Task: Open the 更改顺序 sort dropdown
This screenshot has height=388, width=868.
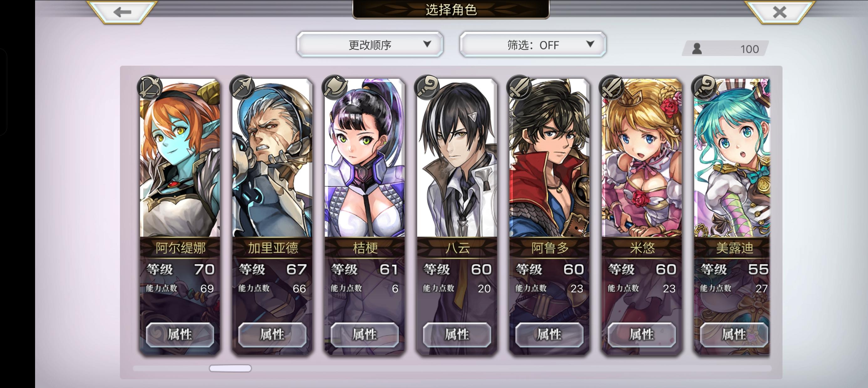Action: tap(369, 44)
